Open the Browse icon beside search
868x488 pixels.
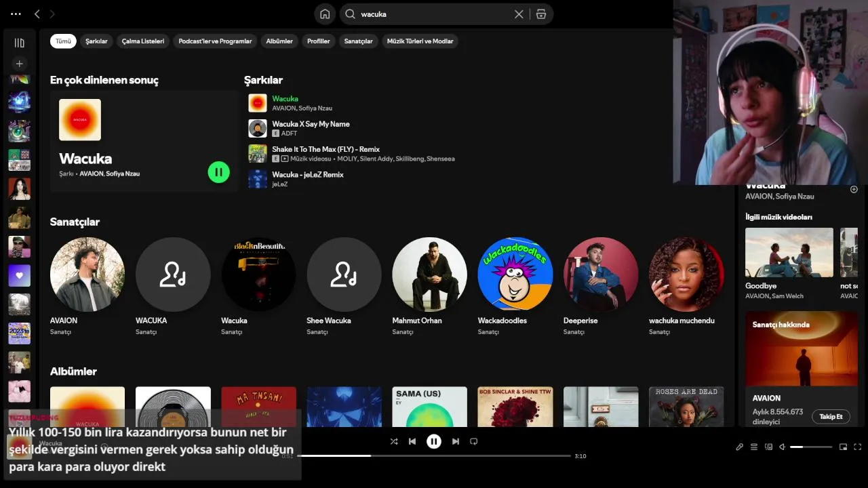click(x=541, y=14)
